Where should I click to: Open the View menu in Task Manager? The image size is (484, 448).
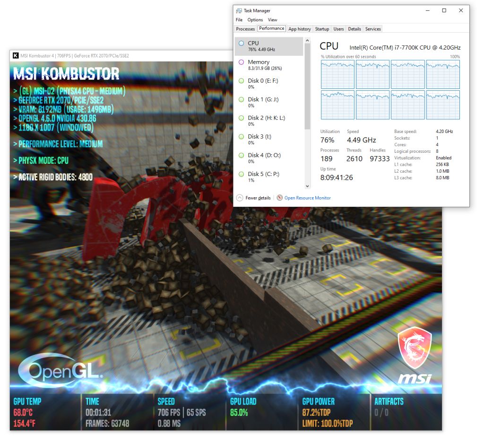(x=272, y=20)
